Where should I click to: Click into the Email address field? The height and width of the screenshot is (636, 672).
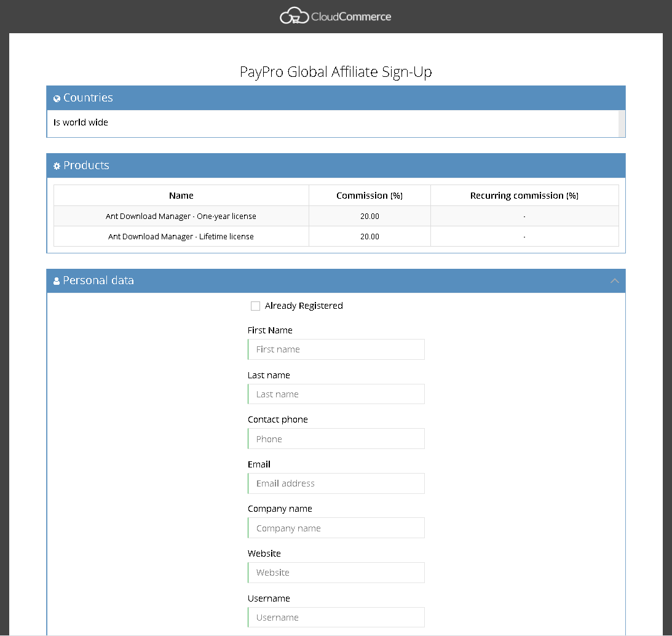pos(336,483)
